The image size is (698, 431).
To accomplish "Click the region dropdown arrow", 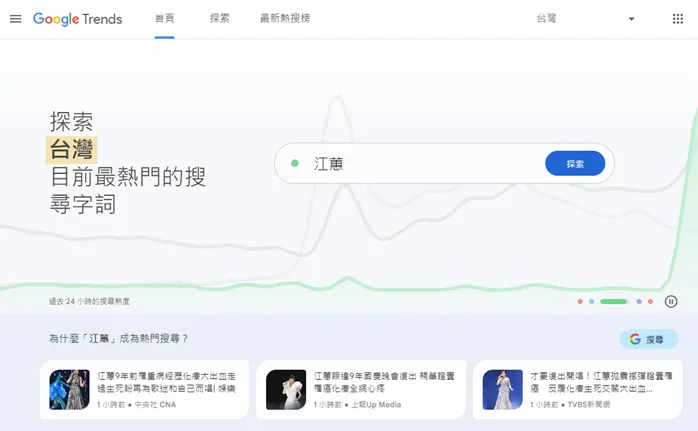I will tap(631, 19).
